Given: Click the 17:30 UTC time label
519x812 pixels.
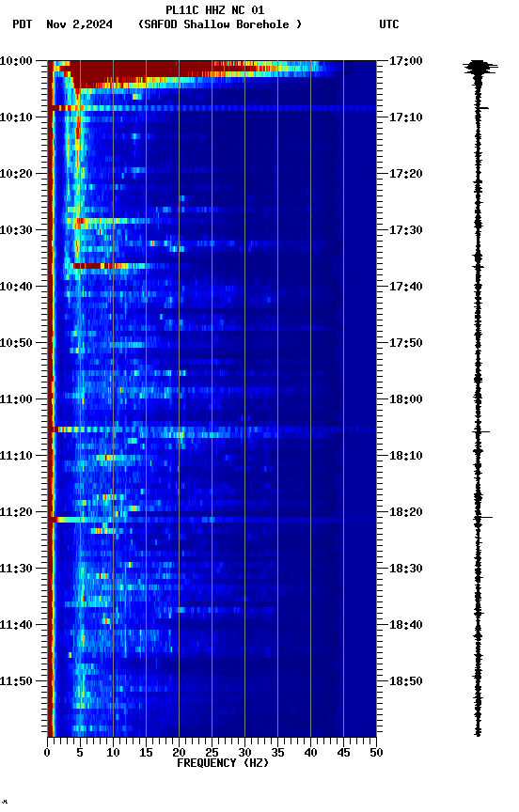Looking at the screenshot, I should click(406, 230).
